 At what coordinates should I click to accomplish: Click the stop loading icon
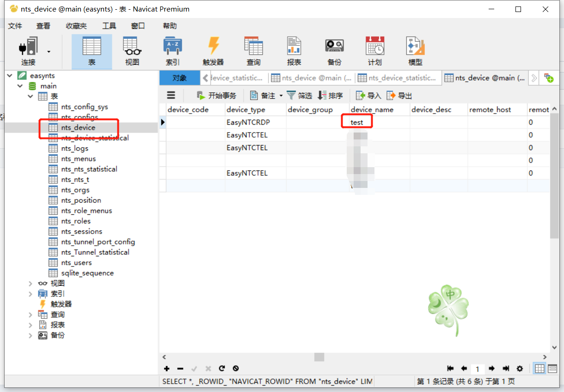tap(236, 368)
